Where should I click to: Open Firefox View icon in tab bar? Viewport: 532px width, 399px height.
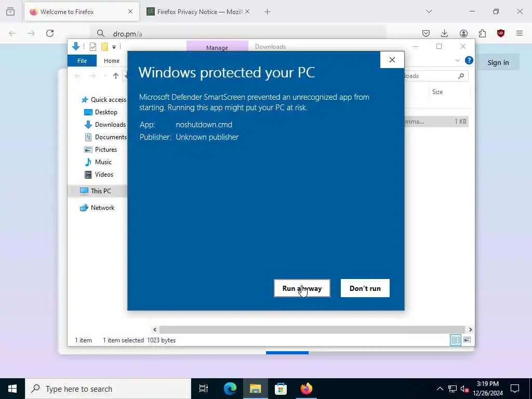[x=10, y=11]
